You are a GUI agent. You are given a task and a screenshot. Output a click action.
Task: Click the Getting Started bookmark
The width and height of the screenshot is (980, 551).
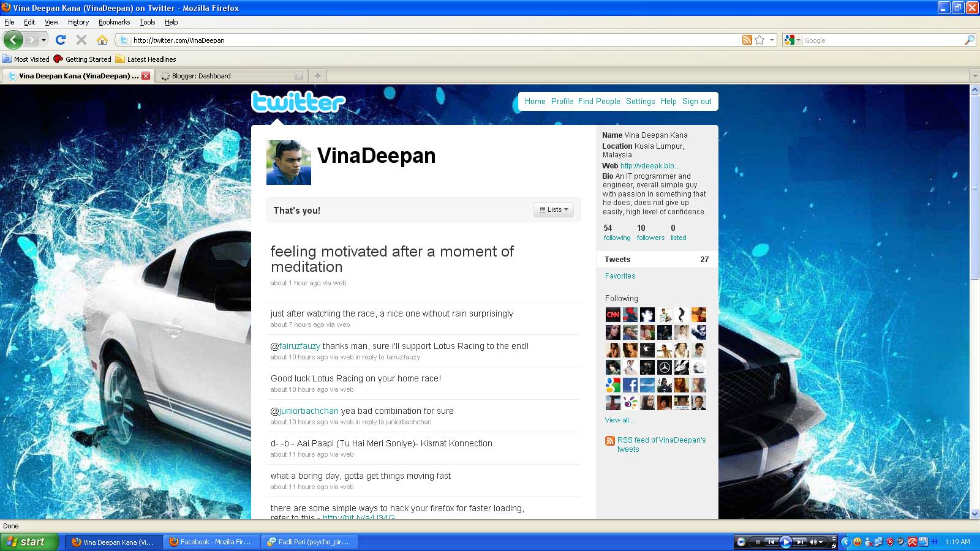point(83,59)
